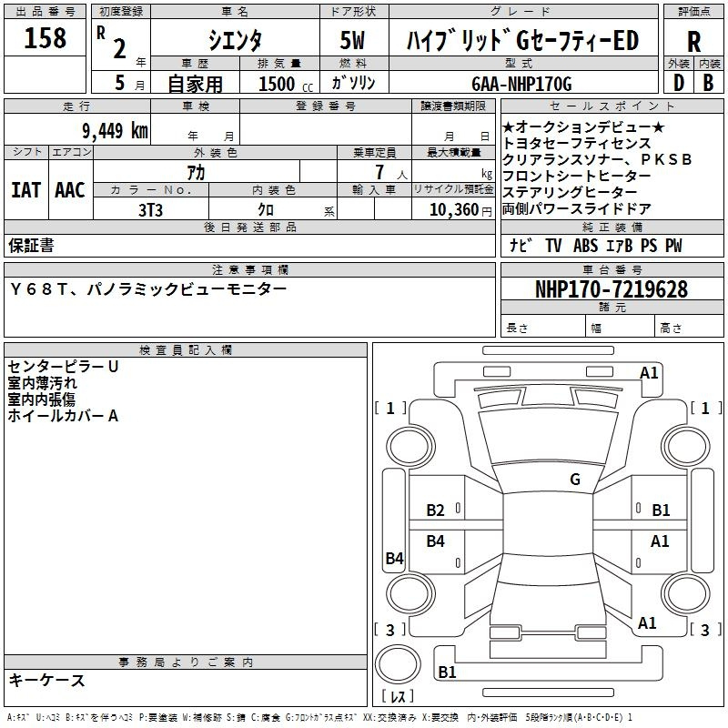Select the fuel type ガソリン
This screenshot has height=728, width=728.
[x=353, y=83]
